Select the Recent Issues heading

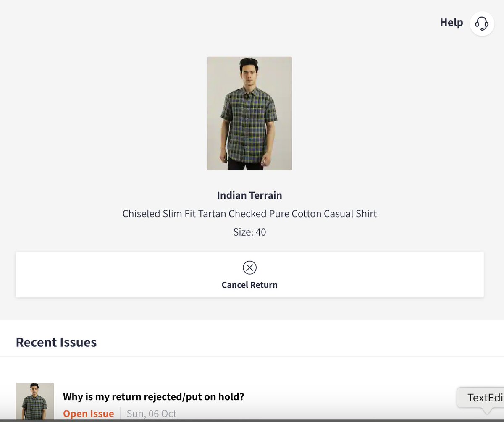tap(56, 342)
